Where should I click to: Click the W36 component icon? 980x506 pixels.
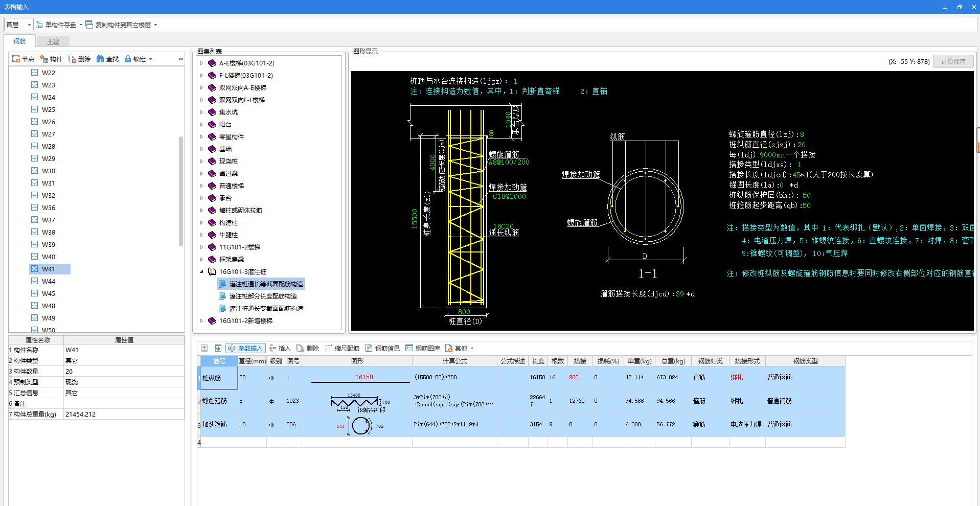tap(34, 208)
